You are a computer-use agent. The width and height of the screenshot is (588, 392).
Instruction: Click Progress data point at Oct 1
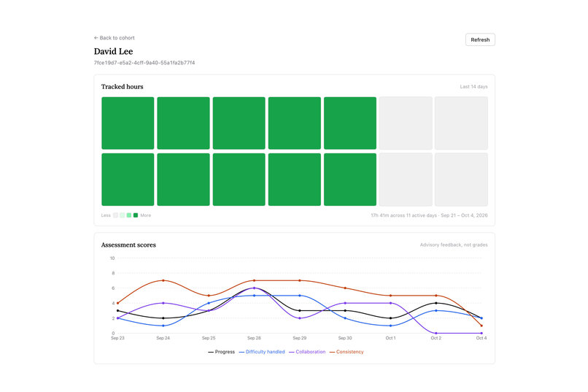(391, 318)
